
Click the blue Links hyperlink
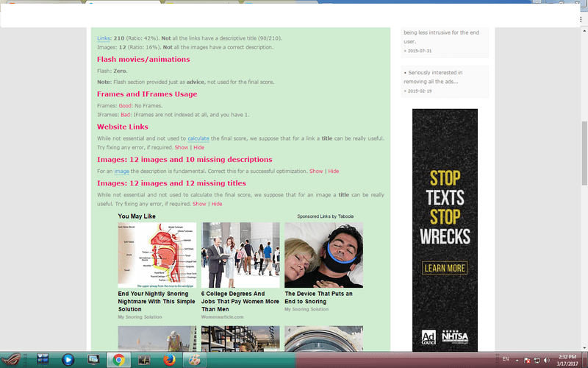pyautogui.click(x=104, y=38)
